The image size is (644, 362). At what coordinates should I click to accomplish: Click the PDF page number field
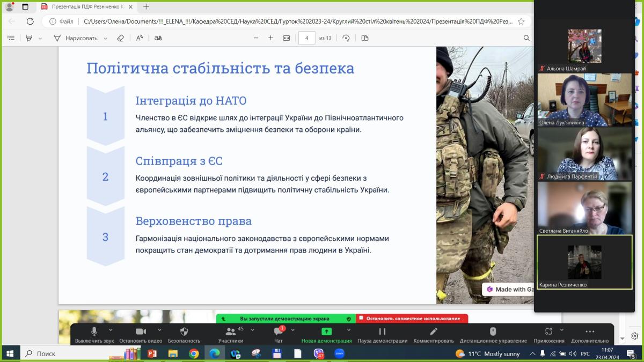coord(307,38)
